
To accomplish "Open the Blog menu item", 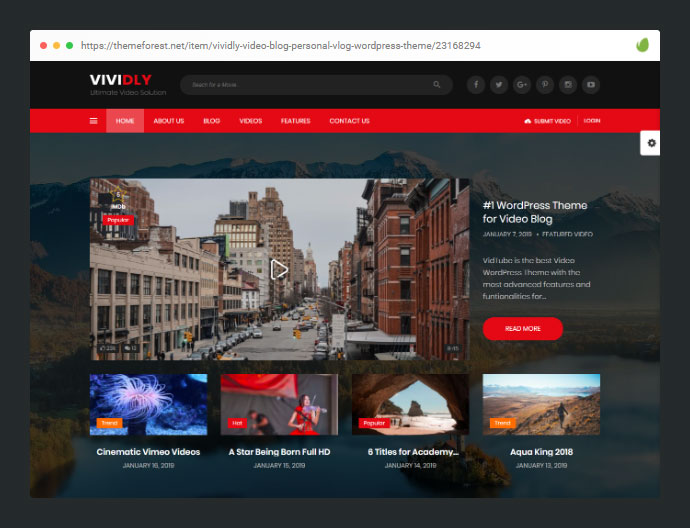I will [x=211, y=121].
